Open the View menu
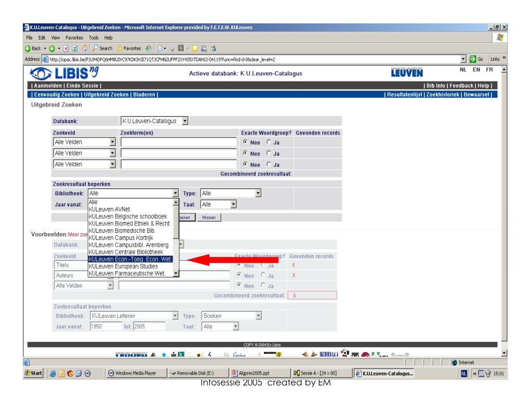 56,37
